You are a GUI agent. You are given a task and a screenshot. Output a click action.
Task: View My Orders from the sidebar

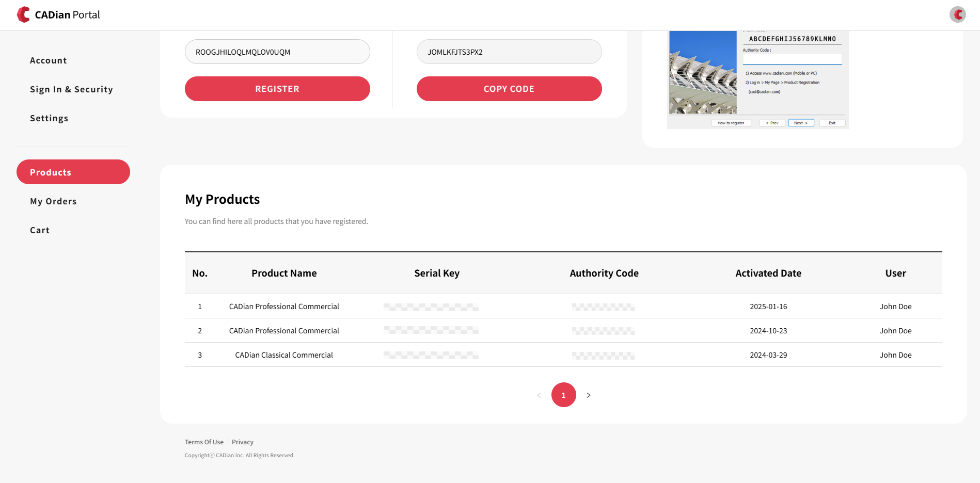pyautogui.click(x=53, y=201)
